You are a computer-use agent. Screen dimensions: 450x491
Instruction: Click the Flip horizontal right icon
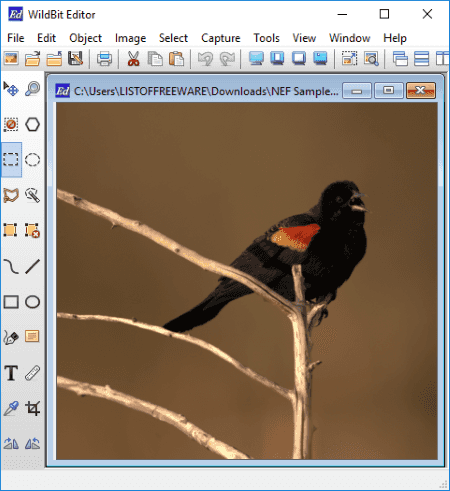33,444
